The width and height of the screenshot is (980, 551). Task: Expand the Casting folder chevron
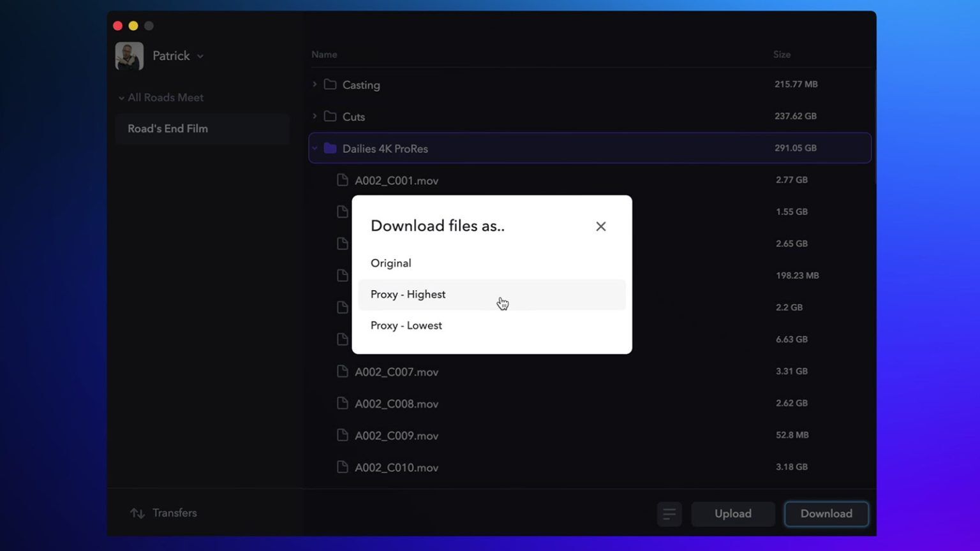315,84
